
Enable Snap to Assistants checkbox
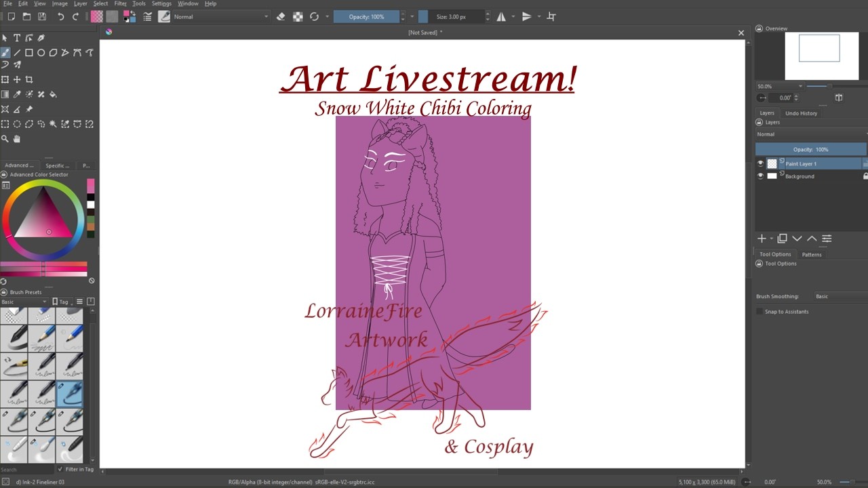(x=759, y=312)
